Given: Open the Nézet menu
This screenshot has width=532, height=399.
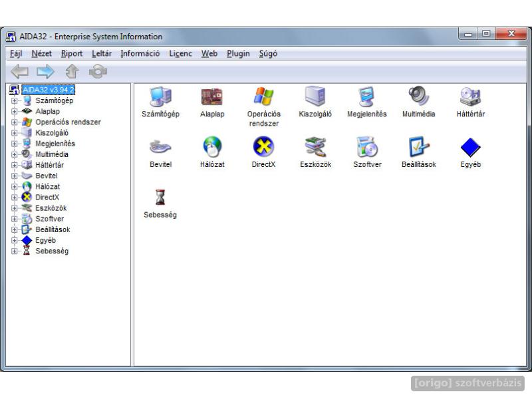Looking at the screenshot, I should (41, 54).
